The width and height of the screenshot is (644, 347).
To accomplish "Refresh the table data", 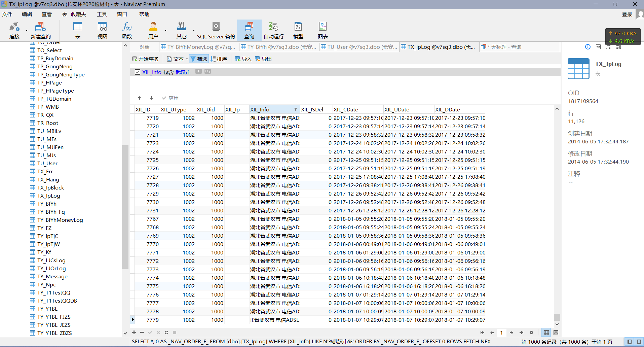I will [166, 333].
